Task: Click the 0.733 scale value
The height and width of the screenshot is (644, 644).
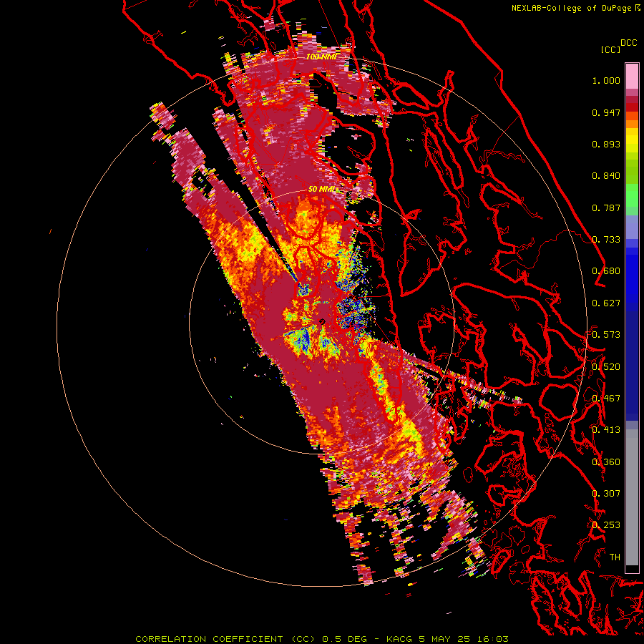Action: click(x=606, y=240)
